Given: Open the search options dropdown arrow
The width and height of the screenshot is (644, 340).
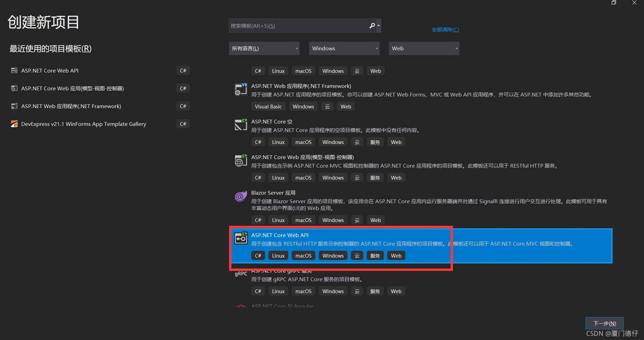Looking at the screenshot, I should (378, 26).
